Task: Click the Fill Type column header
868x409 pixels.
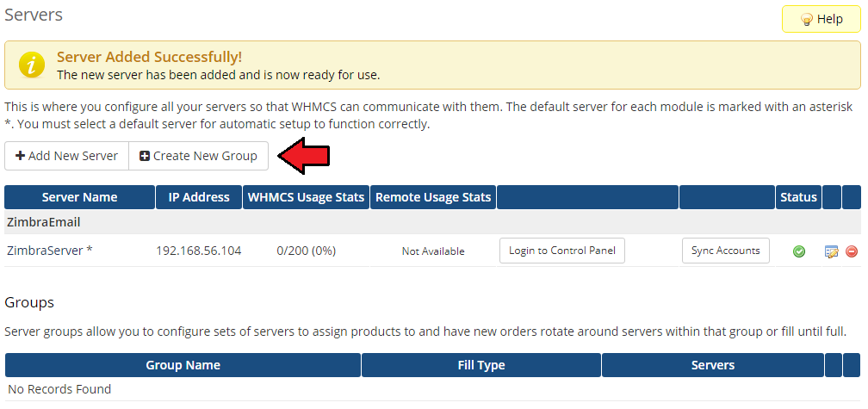Action: pos(481,365)
